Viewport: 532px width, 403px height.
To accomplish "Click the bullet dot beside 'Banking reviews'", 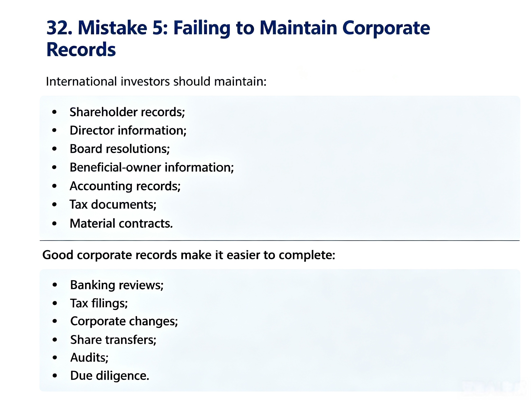I will click(x=55, y=285).
